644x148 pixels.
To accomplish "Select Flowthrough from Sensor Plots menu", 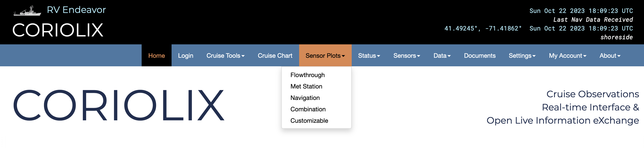I will [x=307, y=75].
